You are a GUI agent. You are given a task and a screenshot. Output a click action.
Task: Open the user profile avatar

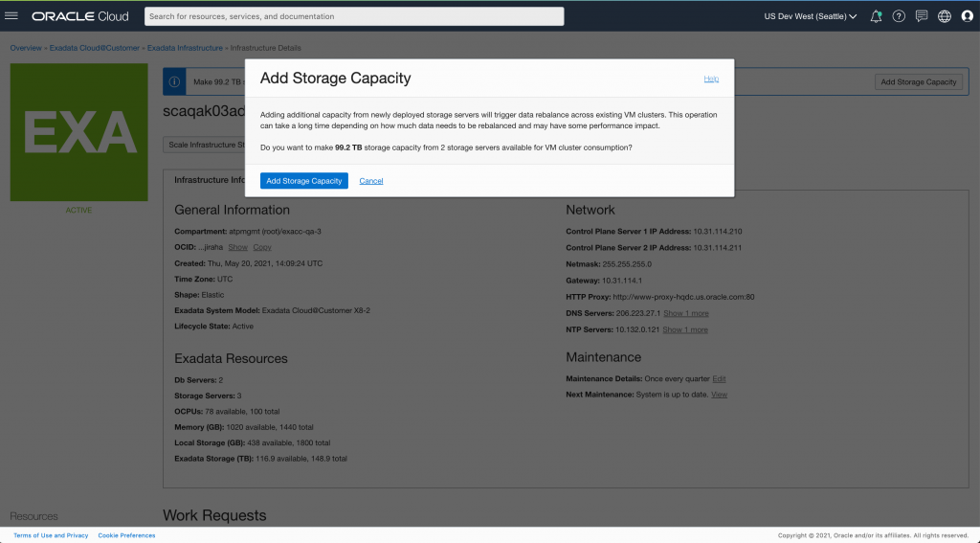967,16
